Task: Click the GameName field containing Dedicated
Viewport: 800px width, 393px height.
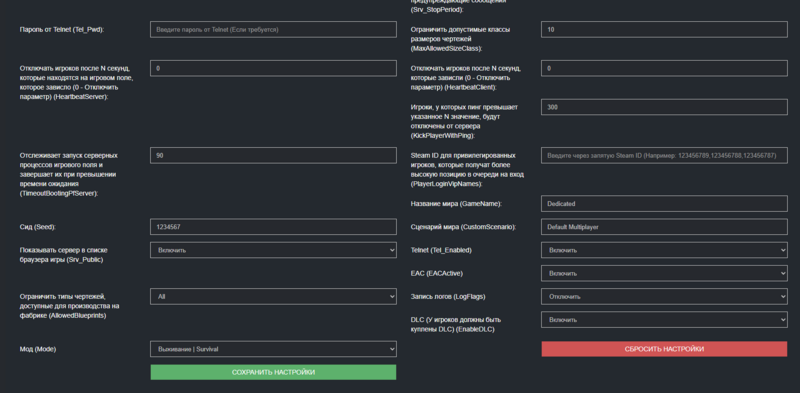Action: pyautogui.click(x=664, y=204)
